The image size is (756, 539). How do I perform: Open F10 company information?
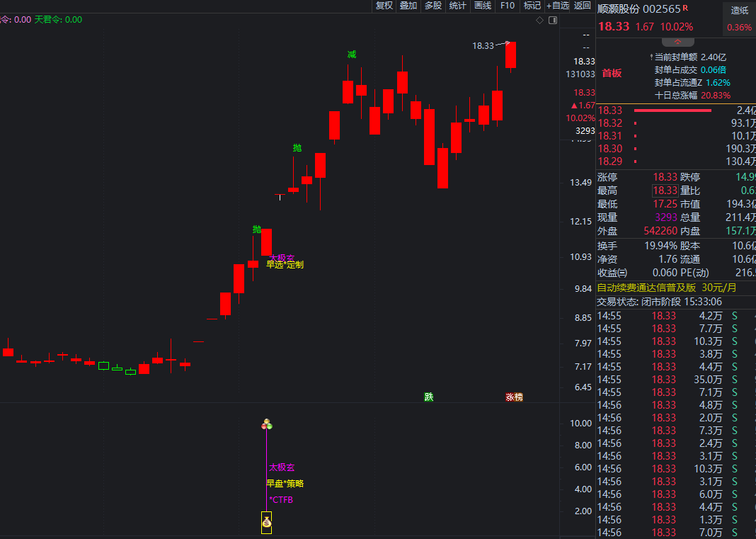coord(508,6)
